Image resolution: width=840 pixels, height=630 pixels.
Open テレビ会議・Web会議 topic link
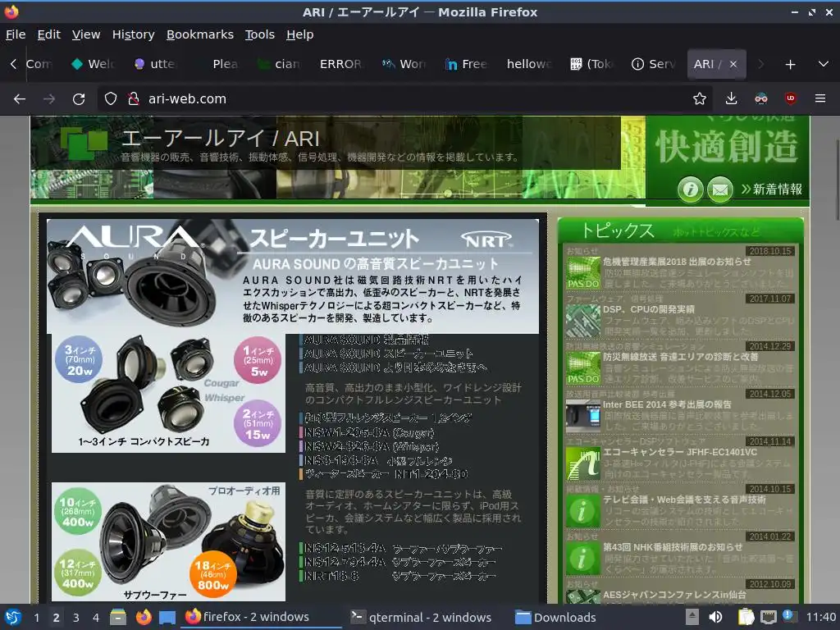coord(684,500)
